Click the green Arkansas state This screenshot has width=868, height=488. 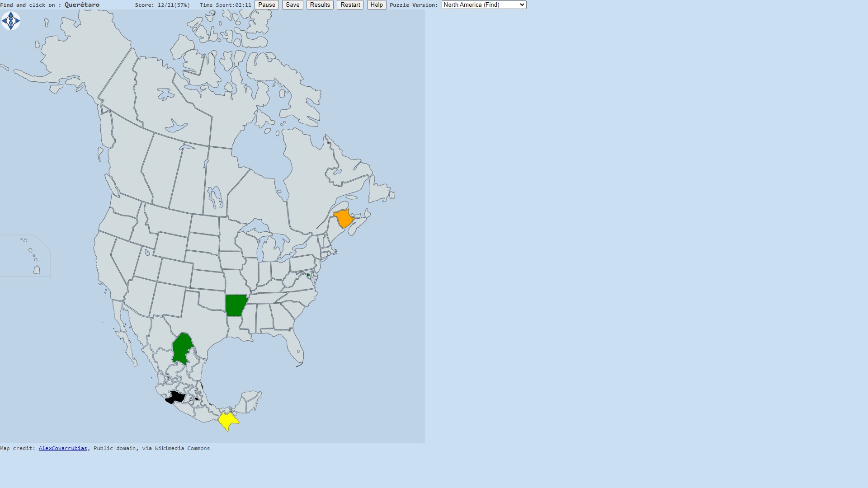point(235,305)
